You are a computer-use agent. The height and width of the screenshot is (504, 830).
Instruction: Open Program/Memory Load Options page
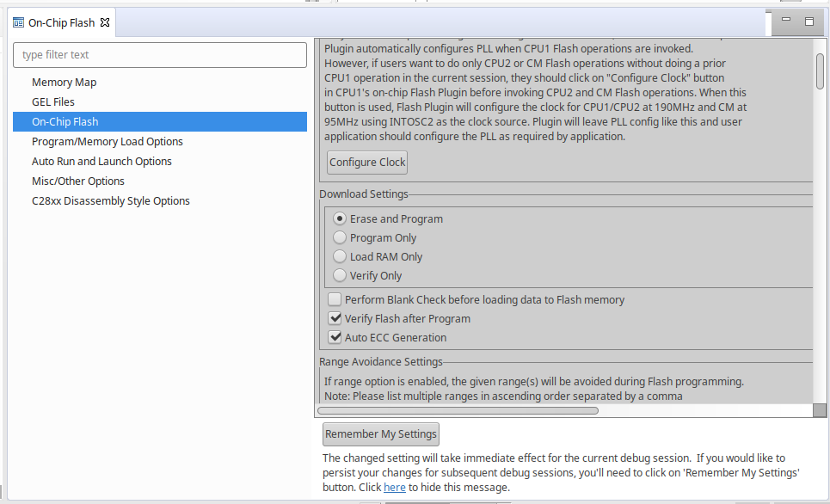click(x=108, y=142)
